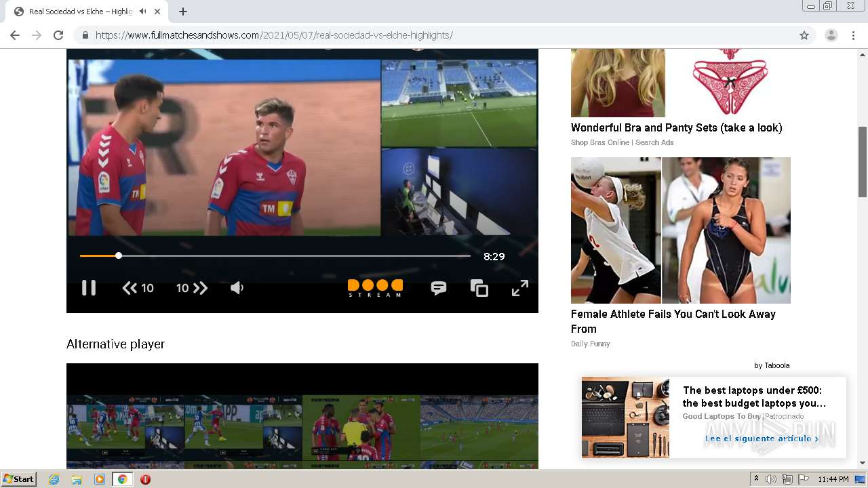Click the address bar URL
Screen dimensions: 868x488
(274, 35)
